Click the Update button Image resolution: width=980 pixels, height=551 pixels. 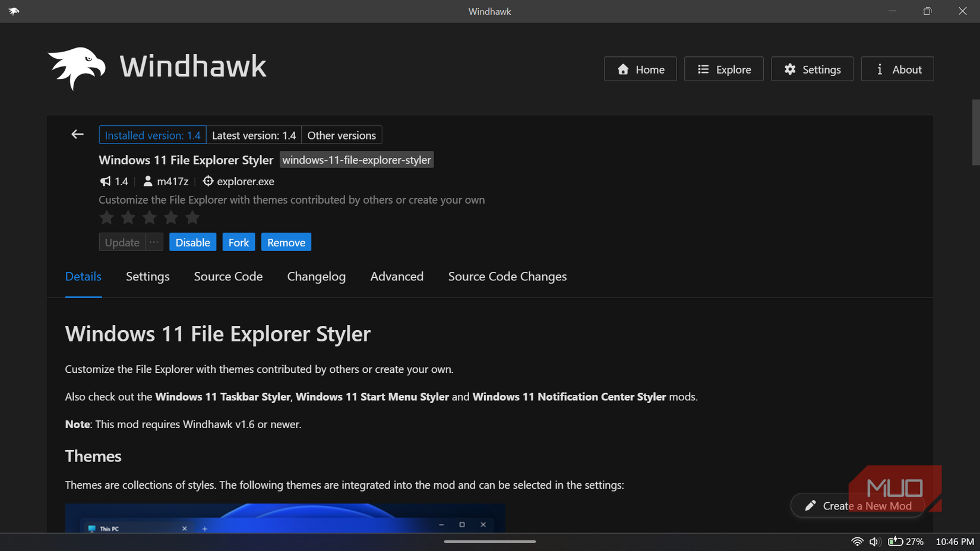point(122,242)
